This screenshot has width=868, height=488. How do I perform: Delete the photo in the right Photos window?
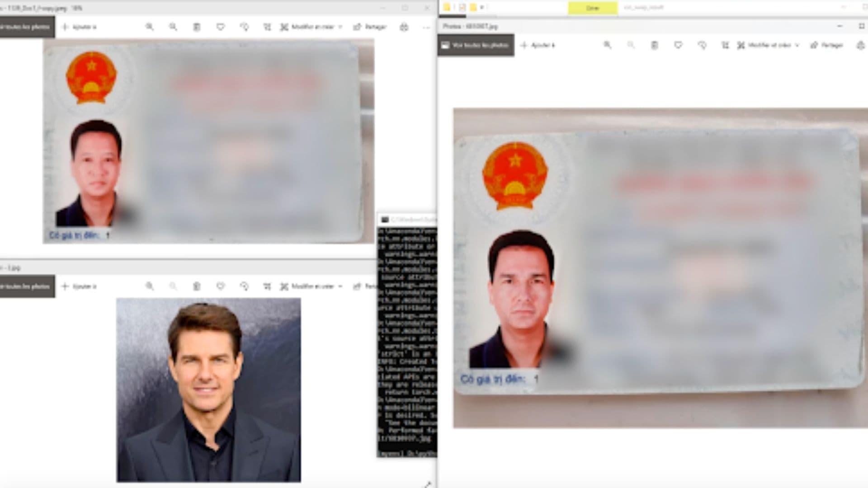click(x=655, y=45)
